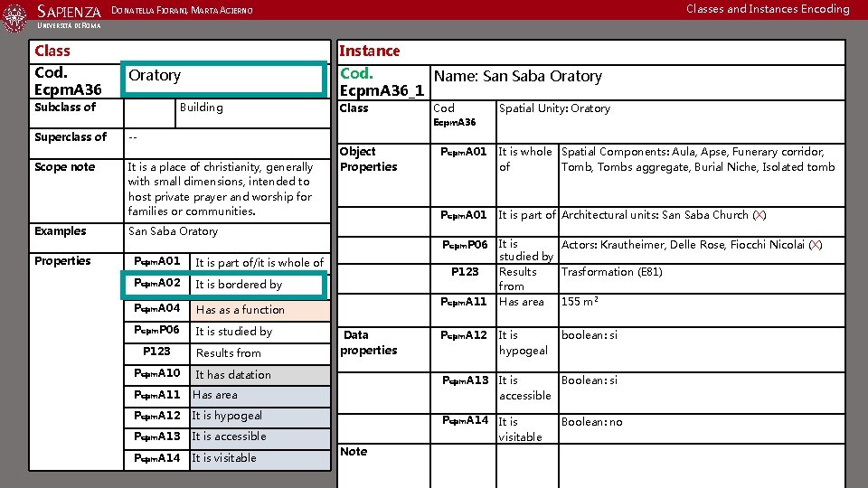Viewport: 868px width, 488px height.
Task: Click the 'PcpmP06' code in Instance table
Action: pyautogui.click(x=465, y=245)
